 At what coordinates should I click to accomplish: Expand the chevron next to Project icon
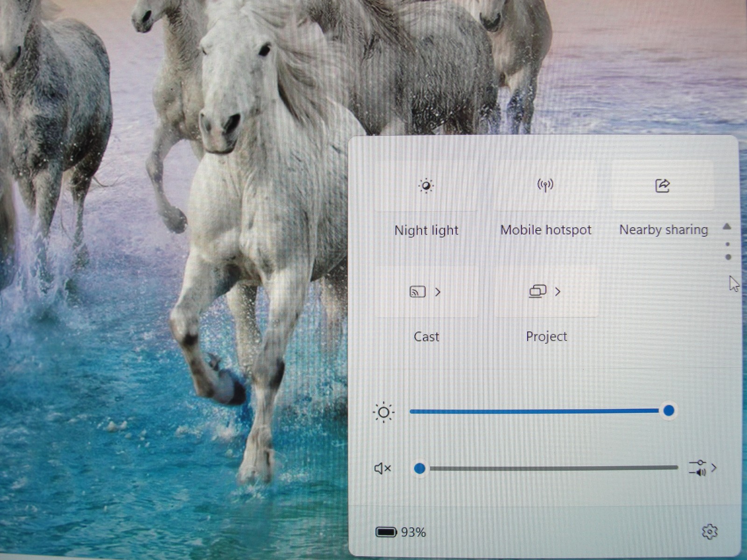pyautogui.click(x=558, y=292)
